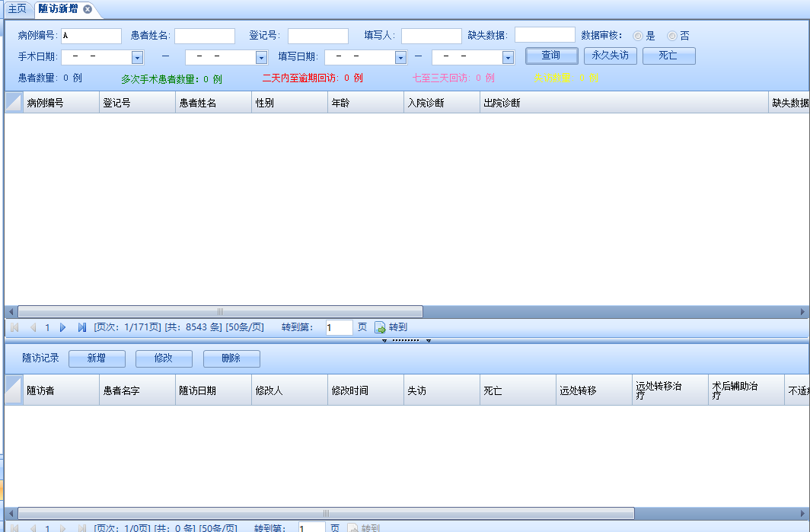Viewport: 810px width, 532px height.
Task: Open the first 手术日期 date picker dropdown icon
Action: pyautogui.click(x=137, y=56)
